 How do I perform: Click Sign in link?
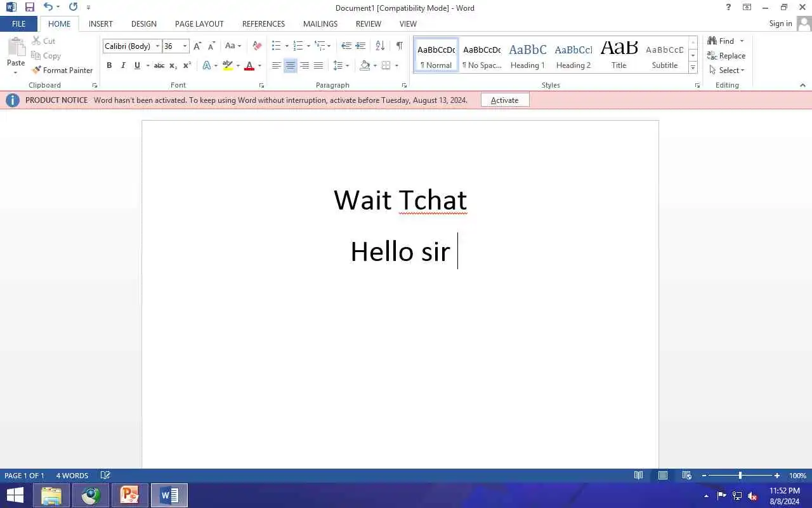coord(780,23)
